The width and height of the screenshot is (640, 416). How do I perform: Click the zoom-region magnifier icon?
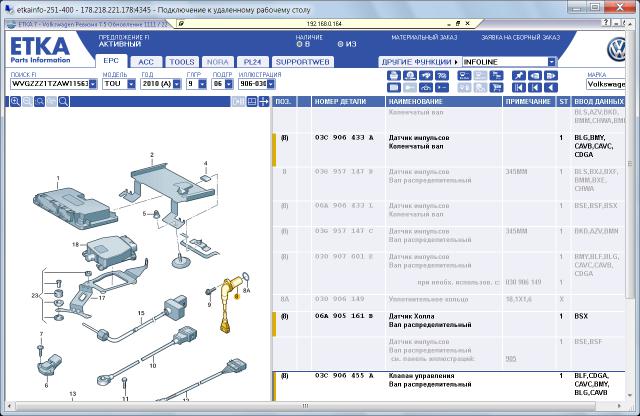coord(39,102)
